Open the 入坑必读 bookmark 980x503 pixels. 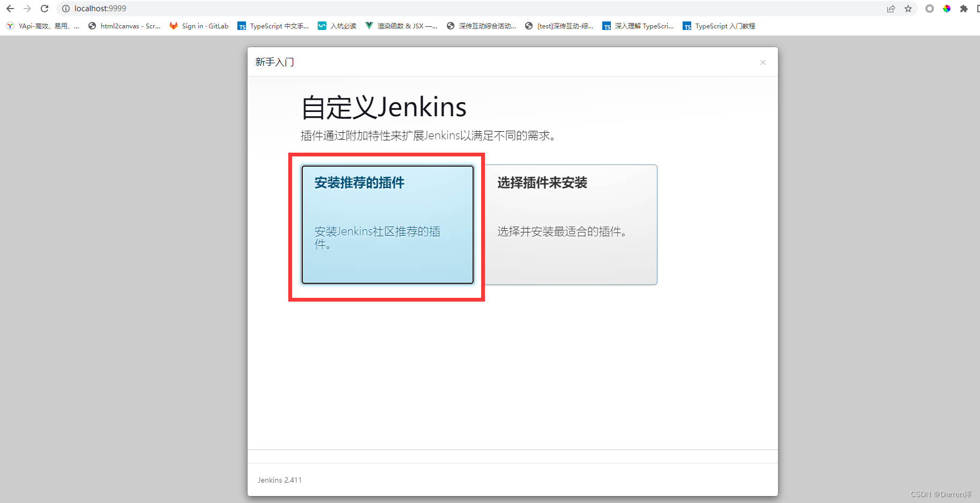(337, 26)
